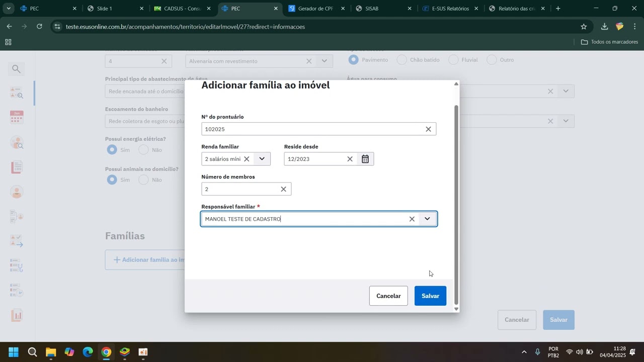Switch to the Relatório das crianças tab

(517, 9)
